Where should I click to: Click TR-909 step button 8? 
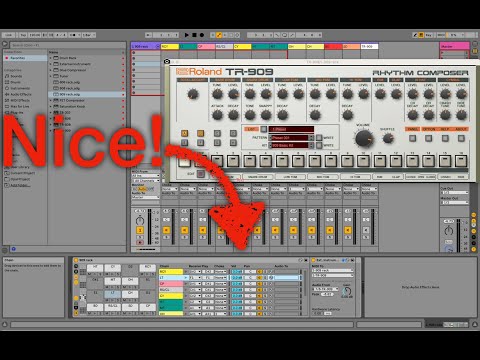pos(331,161)
